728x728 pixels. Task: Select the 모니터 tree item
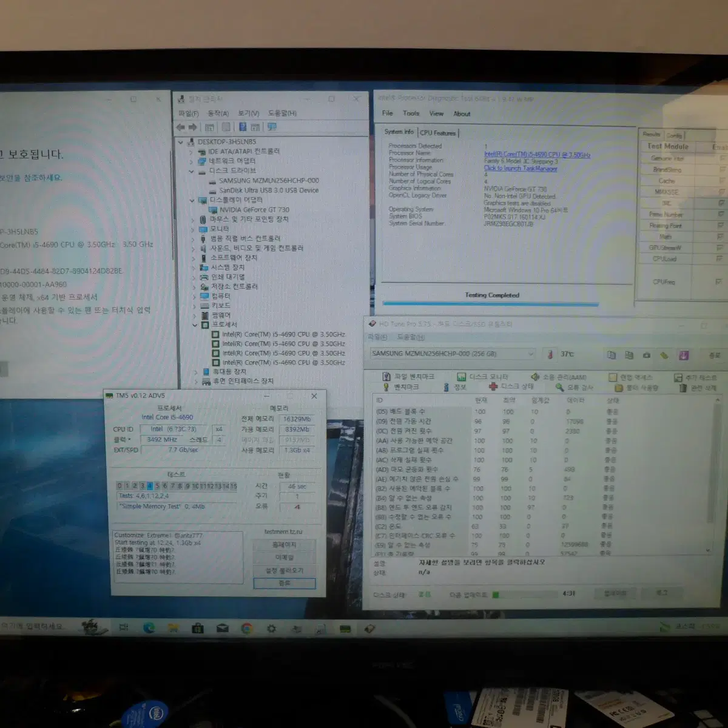click(220, 229)
